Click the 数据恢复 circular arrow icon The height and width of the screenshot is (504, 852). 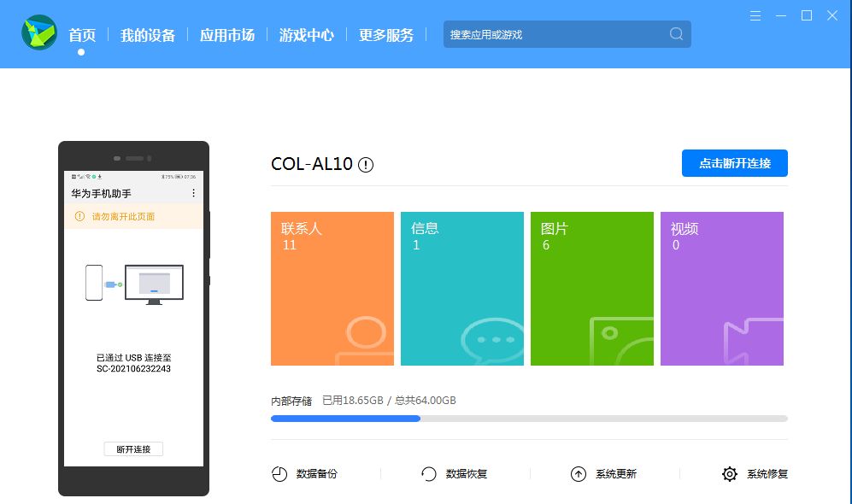tap(429, 474)
